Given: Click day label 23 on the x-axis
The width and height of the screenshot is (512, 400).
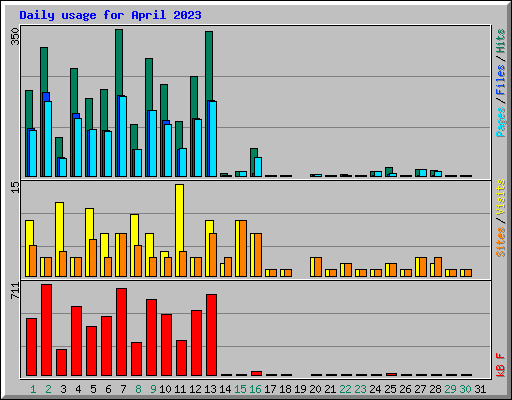Looking at the screenshot, I should pyautogui.click(x=360, y=389).
